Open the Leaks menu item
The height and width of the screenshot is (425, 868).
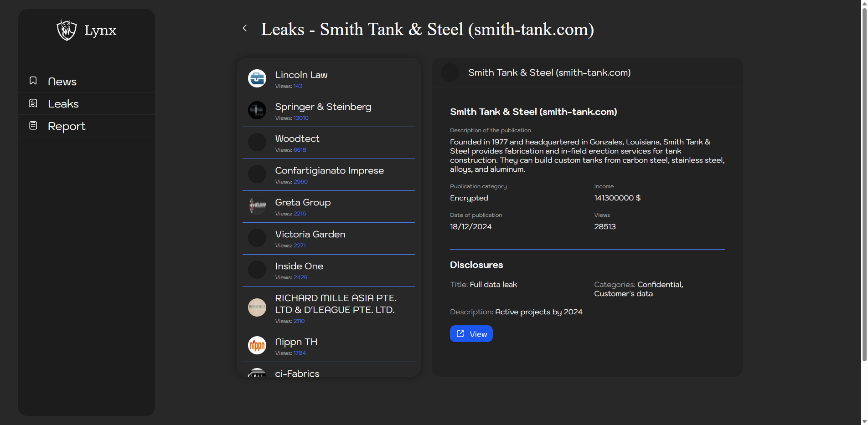pos(63,104)
